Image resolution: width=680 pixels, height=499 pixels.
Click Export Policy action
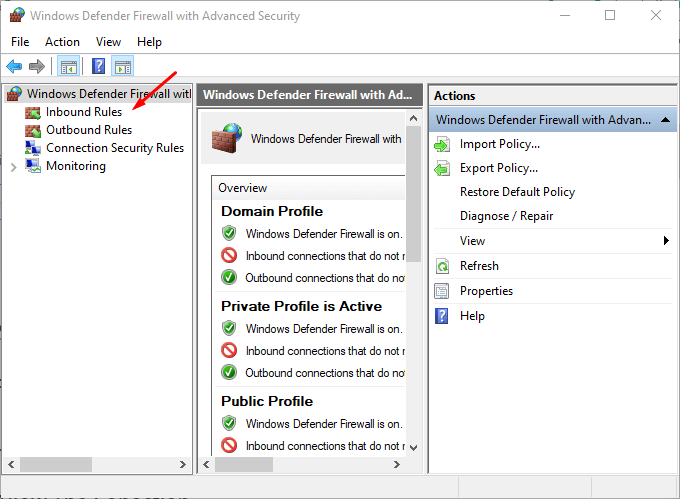pos(499,168)
